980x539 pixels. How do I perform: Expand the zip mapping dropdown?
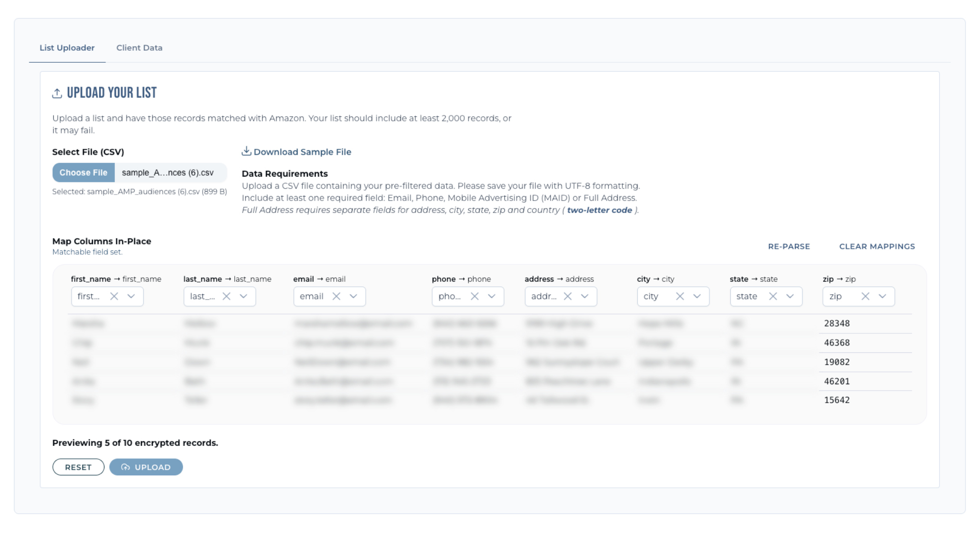[882, 296]
